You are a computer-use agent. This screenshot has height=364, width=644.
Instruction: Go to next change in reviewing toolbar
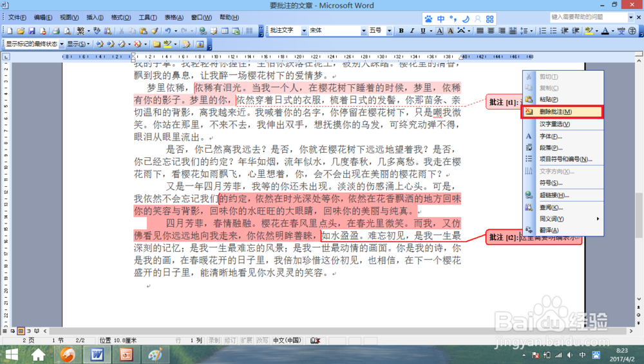point(111,44)
